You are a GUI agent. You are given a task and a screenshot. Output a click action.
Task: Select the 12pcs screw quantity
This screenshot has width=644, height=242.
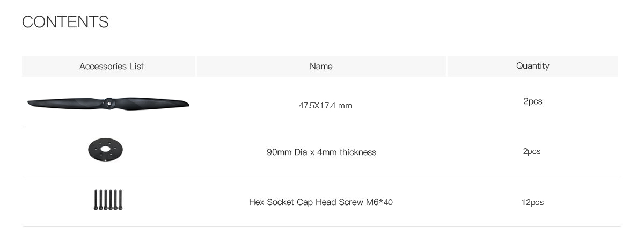tap(532, 202)
